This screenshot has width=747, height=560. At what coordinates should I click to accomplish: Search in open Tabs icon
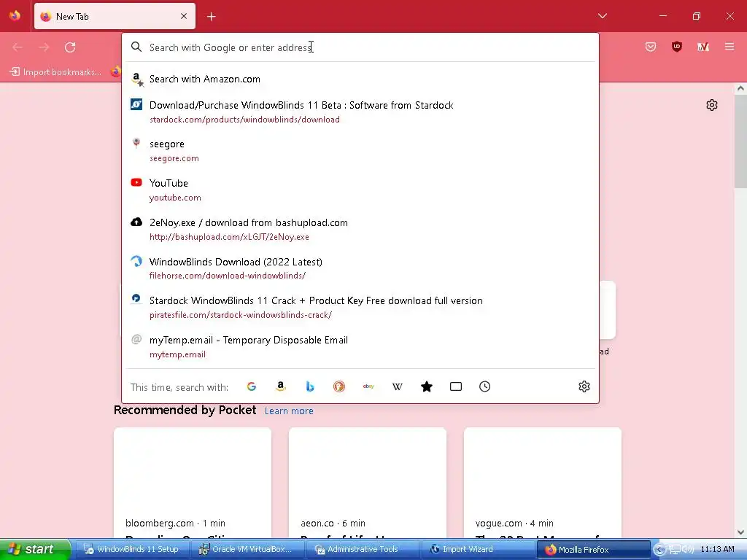point(456,386)
